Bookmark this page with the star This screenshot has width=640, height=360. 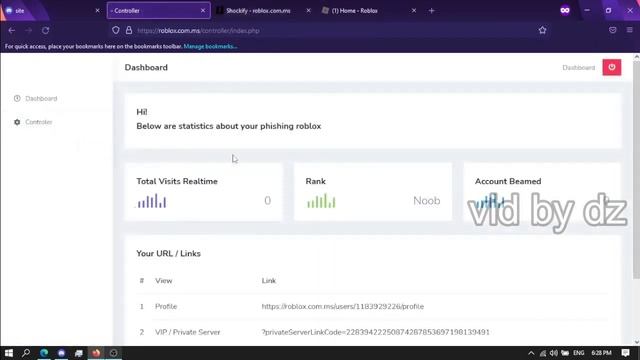542,30
